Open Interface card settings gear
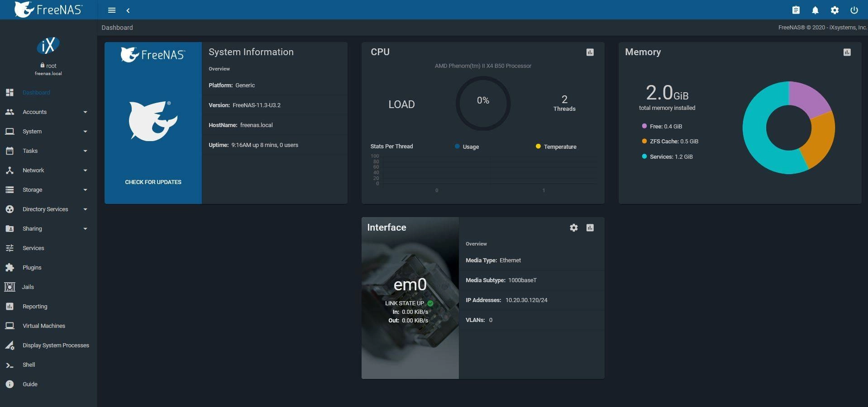The width and height of the screenshot is (868, 407). pos(573,227)
